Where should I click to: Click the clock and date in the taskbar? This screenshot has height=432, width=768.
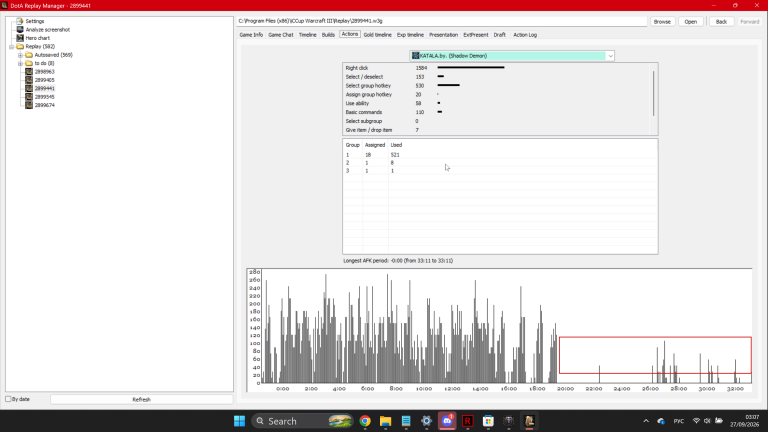[744, 421]
